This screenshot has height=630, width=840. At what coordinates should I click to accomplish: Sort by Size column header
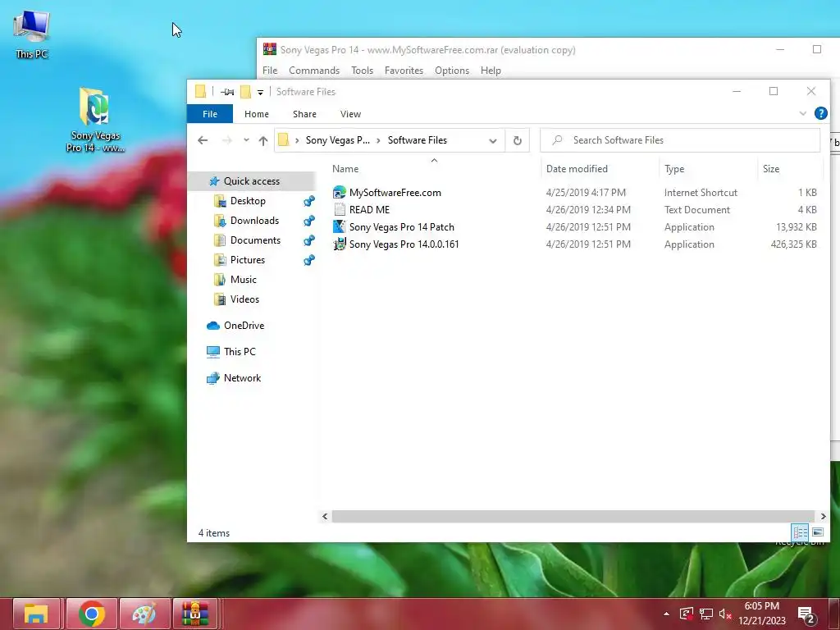tap(771, 169)
